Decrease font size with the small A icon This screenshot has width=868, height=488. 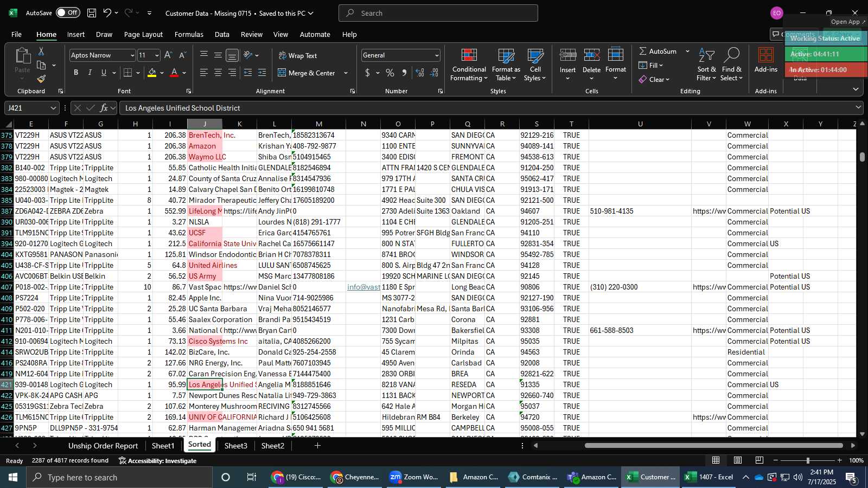tap(182, 55)
